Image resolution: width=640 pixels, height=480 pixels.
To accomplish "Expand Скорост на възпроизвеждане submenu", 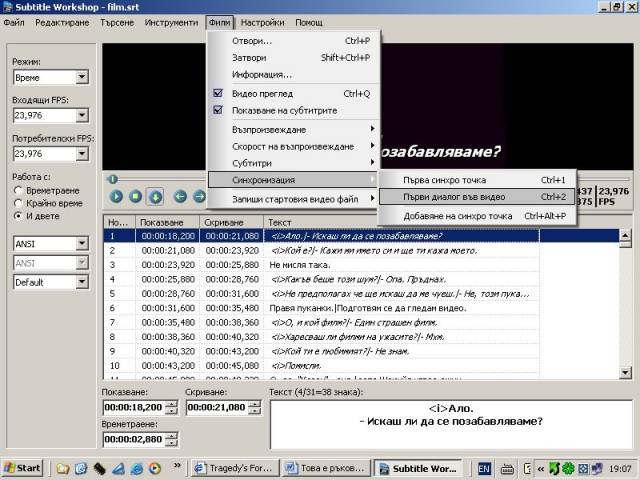I will pos(293,146).
